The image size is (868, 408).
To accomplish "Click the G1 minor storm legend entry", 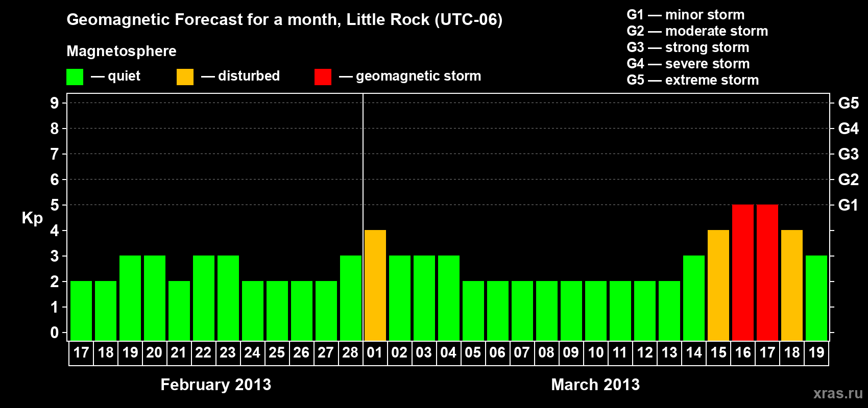I will click(686, 15).
